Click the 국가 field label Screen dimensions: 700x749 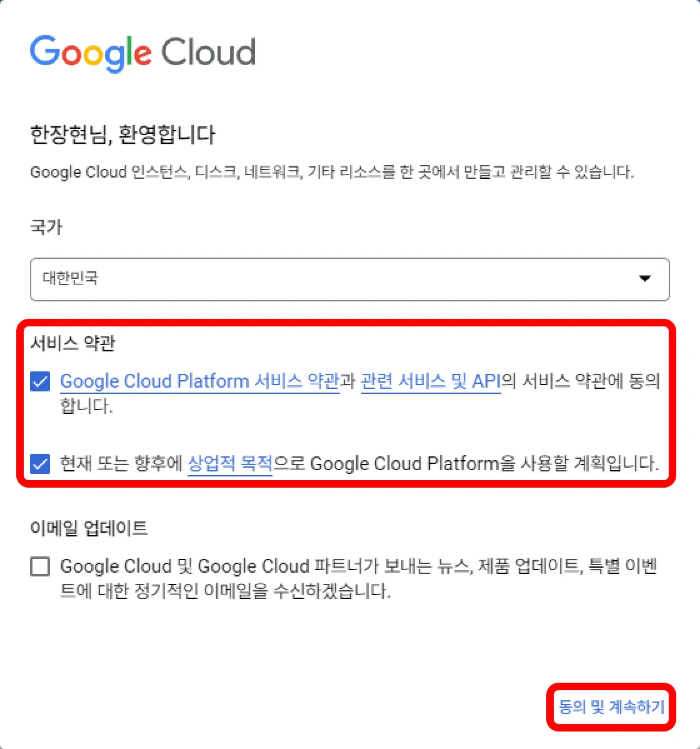(x=46, y=227)
